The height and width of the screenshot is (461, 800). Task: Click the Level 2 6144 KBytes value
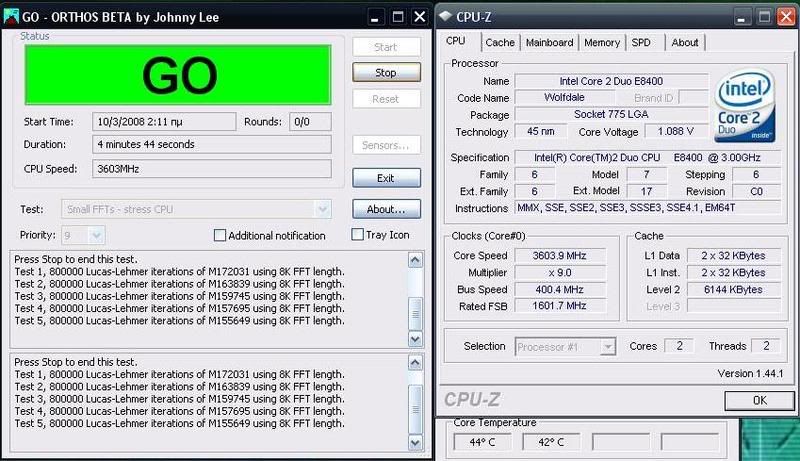(733, 289)
